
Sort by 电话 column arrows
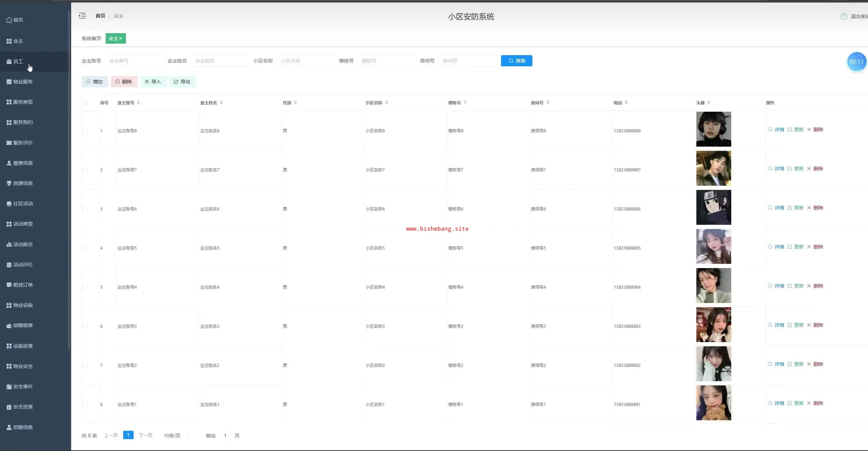626,103
